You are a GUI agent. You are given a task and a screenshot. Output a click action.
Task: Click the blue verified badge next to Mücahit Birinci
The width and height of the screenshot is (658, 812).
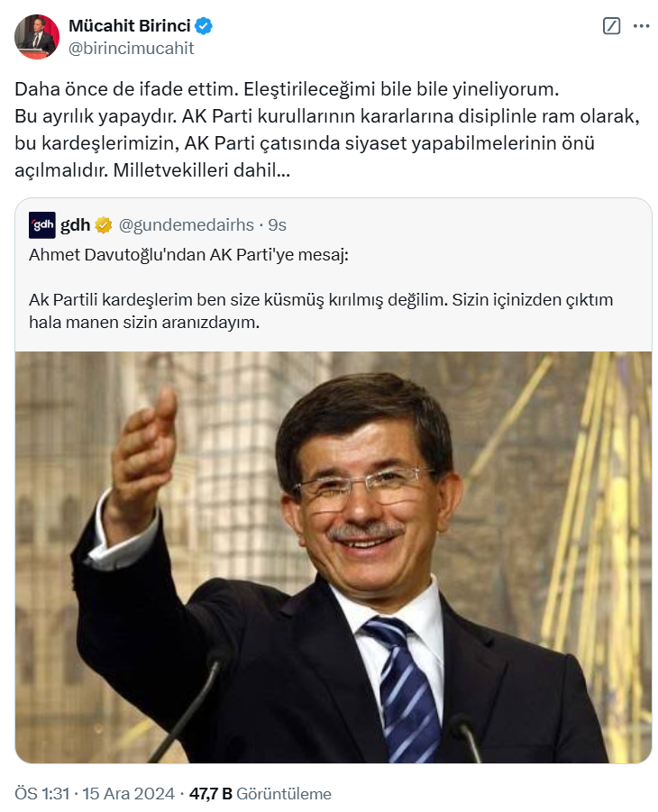203,25
